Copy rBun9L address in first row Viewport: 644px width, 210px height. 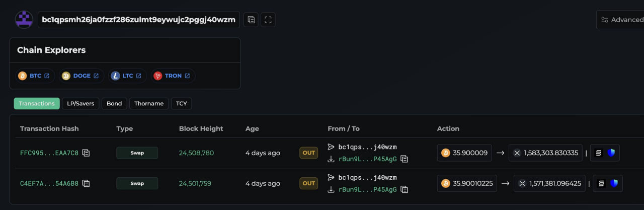pos(404,159)
